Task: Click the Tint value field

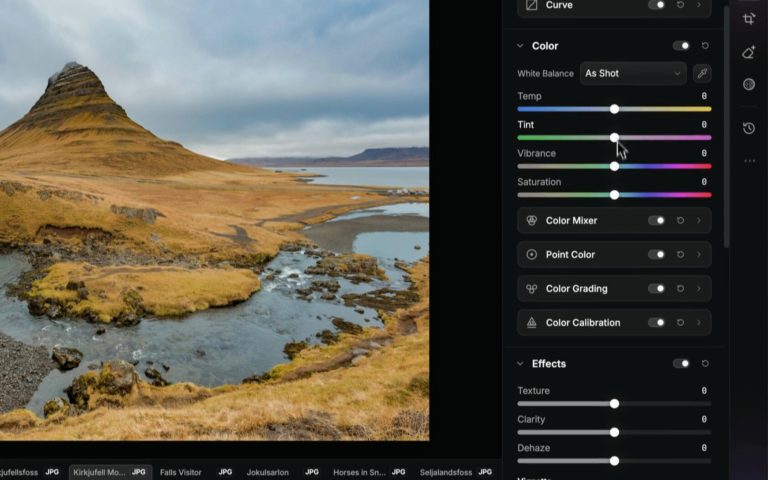Action: click(x=704, y=124)
